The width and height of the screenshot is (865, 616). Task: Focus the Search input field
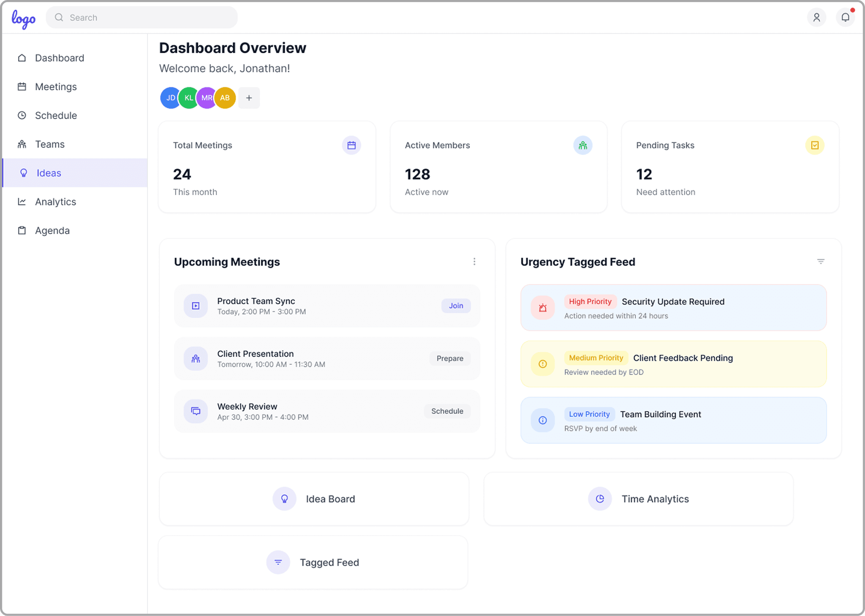click(148, 17)
